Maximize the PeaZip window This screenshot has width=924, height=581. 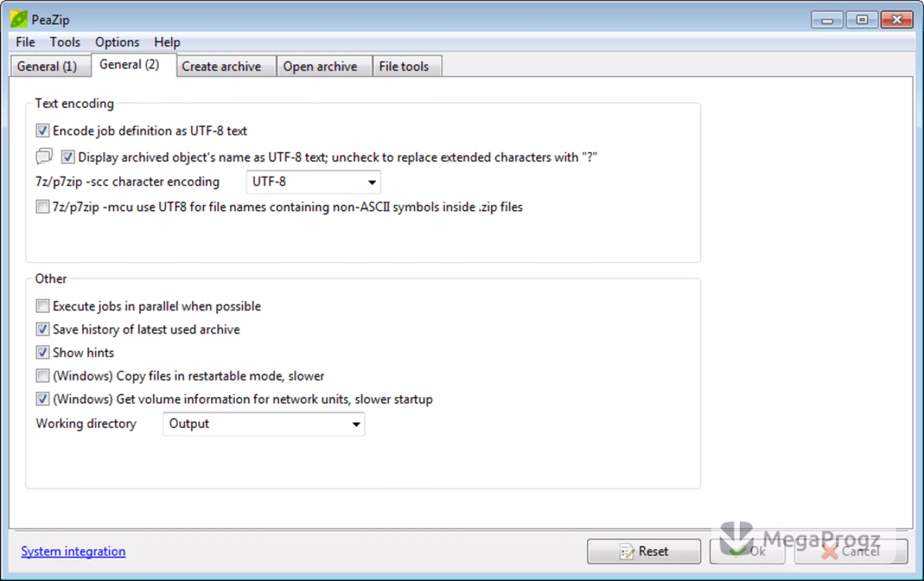point(861,20)
